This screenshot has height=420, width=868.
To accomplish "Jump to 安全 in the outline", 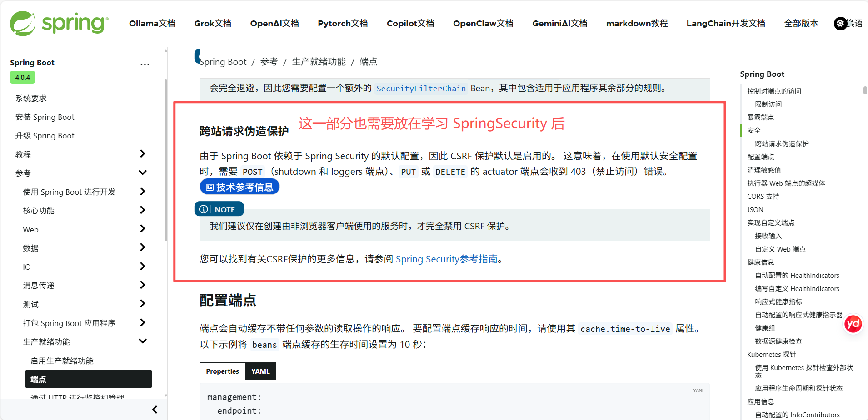I will (754, 130).
